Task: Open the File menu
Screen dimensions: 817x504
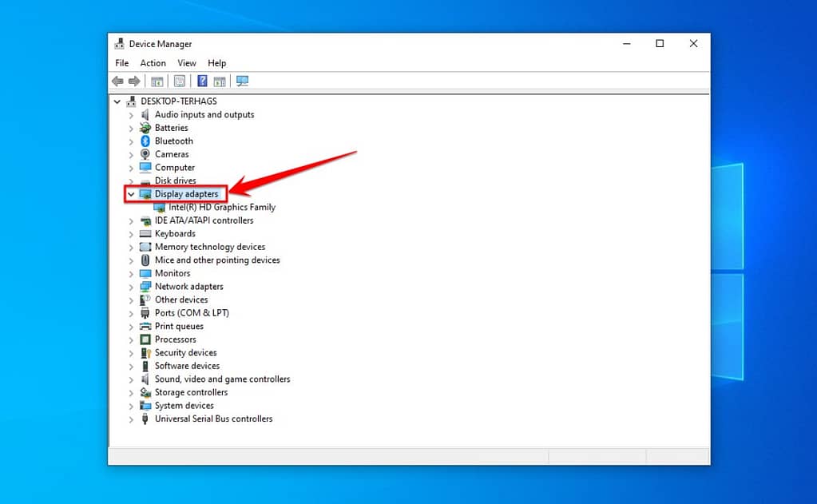Action: click(x=122, y=63)
